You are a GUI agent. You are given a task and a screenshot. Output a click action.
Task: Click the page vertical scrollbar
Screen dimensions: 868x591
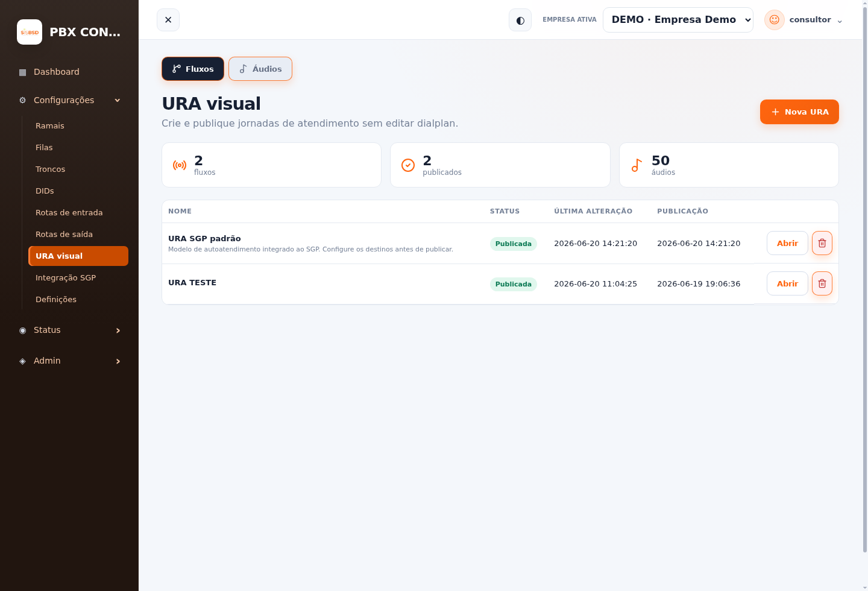click(865, 279)
